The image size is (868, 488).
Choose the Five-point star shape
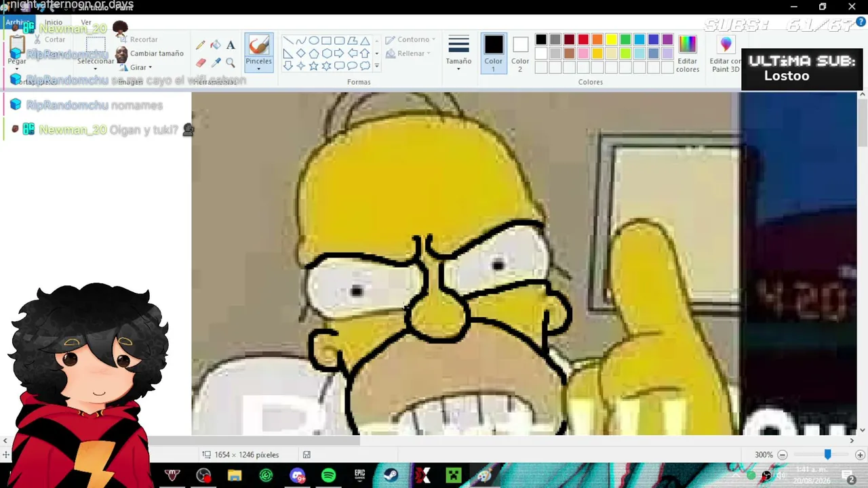(313, 66)
